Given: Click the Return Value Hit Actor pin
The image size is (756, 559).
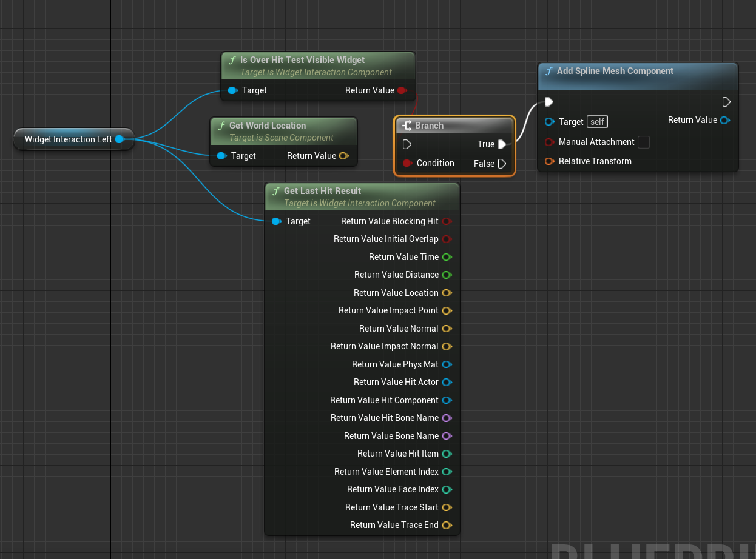Looking at the screenshot, I should (x=447, y=382).
